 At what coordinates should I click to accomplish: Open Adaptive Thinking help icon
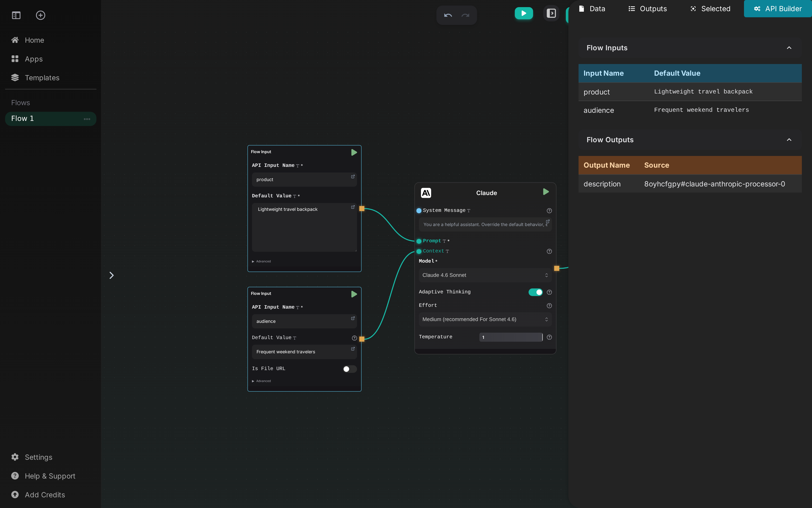click(x=549, y=292)
